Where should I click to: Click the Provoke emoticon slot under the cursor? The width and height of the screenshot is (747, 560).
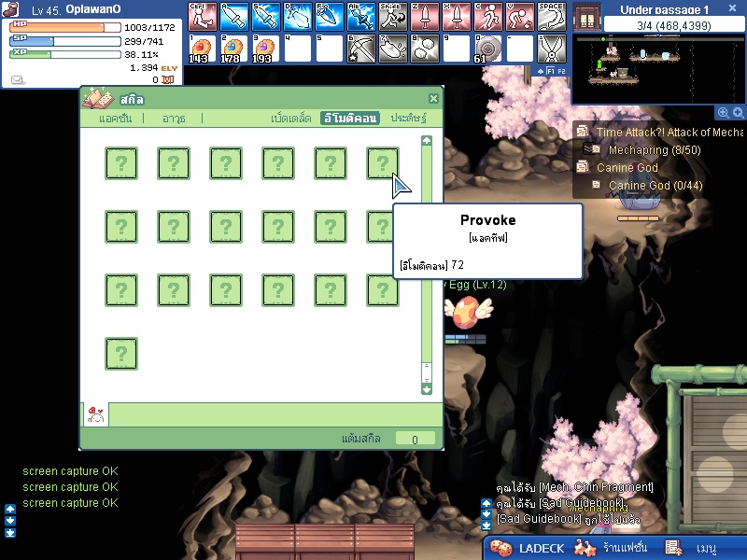383,162
